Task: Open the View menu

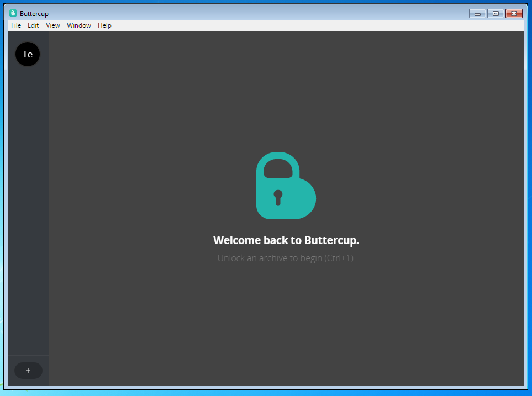Action: click(x=53, y=25)
